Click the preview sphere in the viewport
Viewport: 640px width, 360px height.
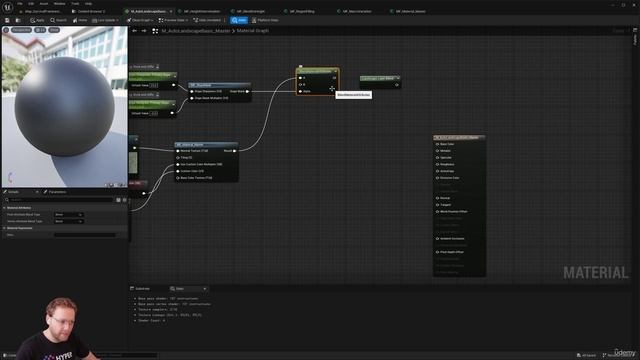click(64, 106)
